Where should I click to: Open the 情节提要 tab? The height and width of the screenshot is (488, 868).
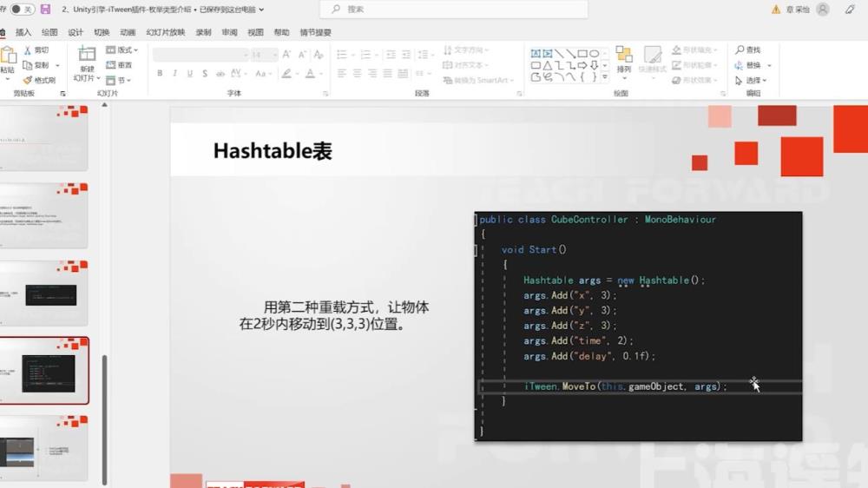(x=316, y=32)
